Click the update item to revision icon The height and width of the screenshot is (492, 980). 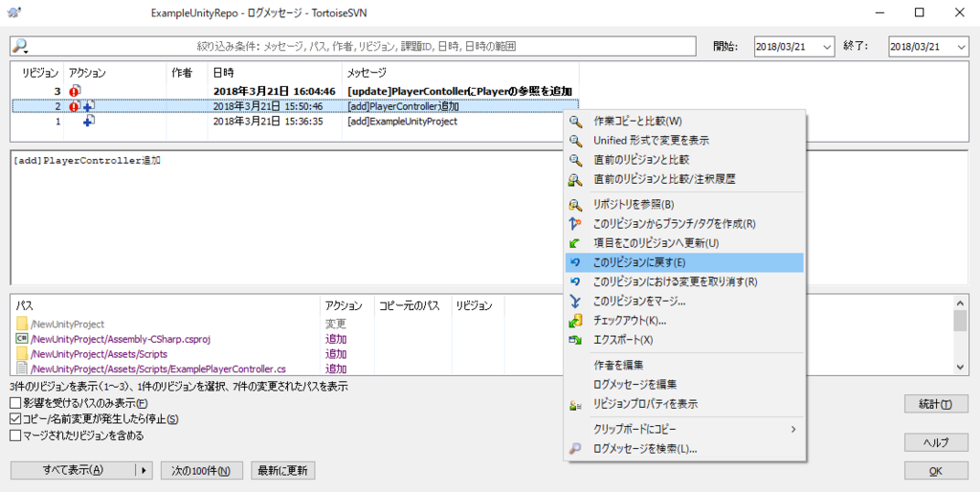click(x=575, y=243)
